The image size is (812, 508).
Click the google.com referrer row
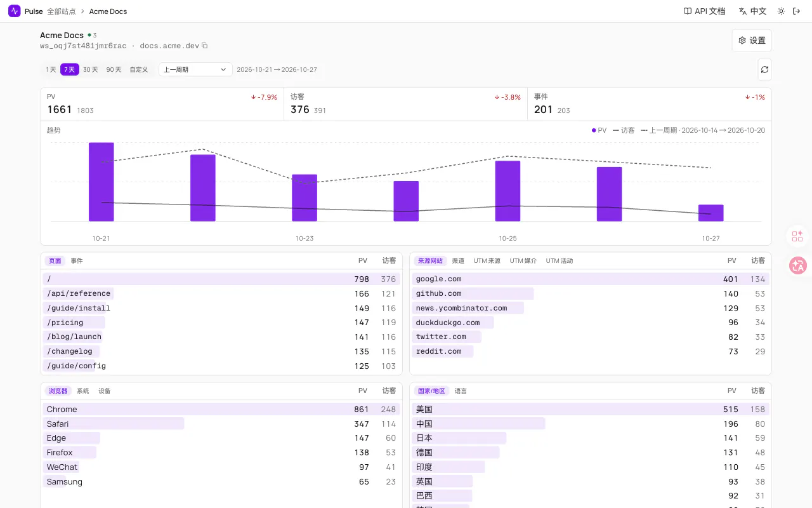pyautogui.click(x=591, y=279)
